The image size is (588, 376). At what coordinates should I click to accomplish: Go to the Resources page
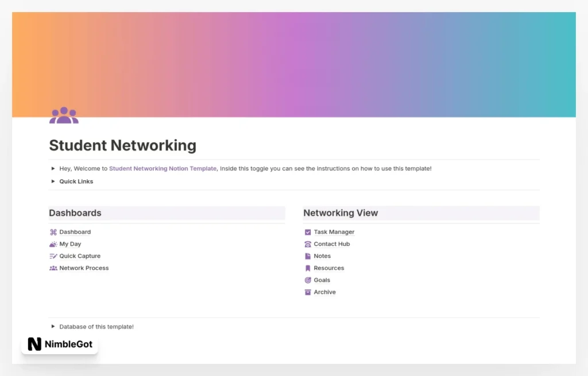(x=329, y=268)
